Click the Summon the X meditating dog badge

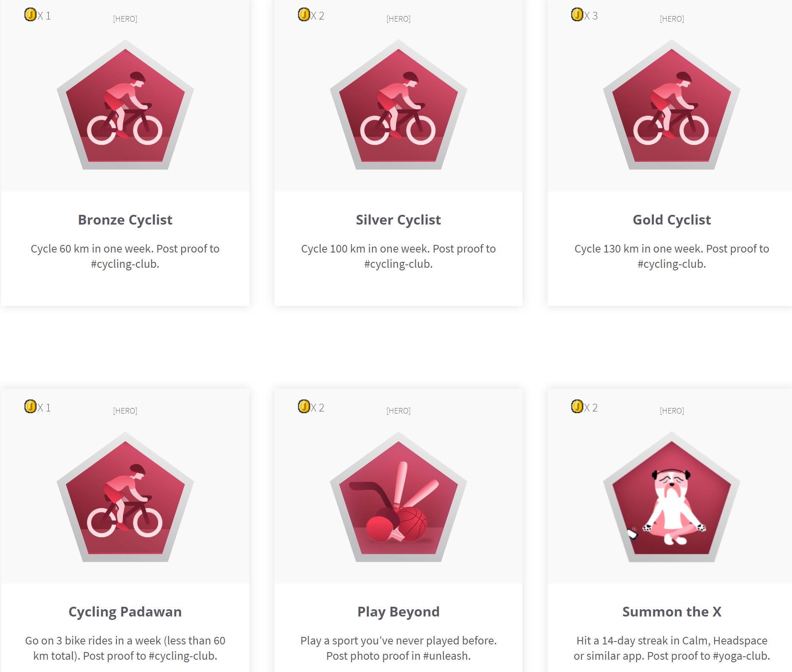click(671, 497)
